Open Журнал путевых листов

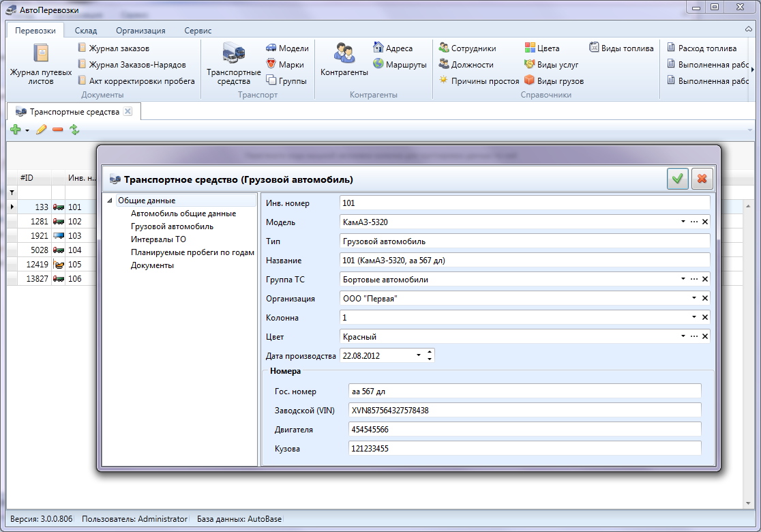(x=41, y=64)
